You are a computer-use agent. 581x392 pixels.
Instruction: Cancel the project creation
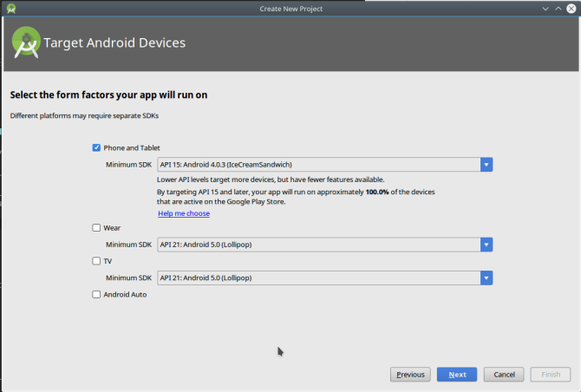[504, 375]
